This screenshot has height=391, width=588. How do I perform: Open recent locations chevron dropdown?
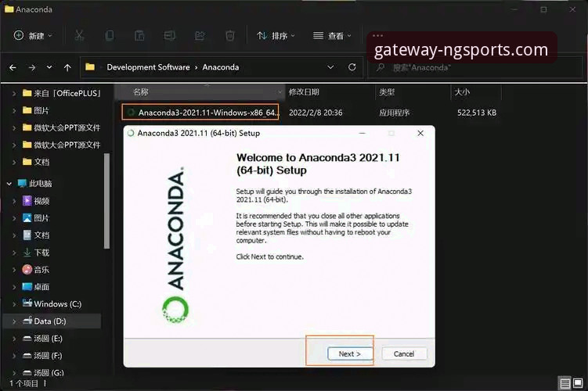point(49,67)
